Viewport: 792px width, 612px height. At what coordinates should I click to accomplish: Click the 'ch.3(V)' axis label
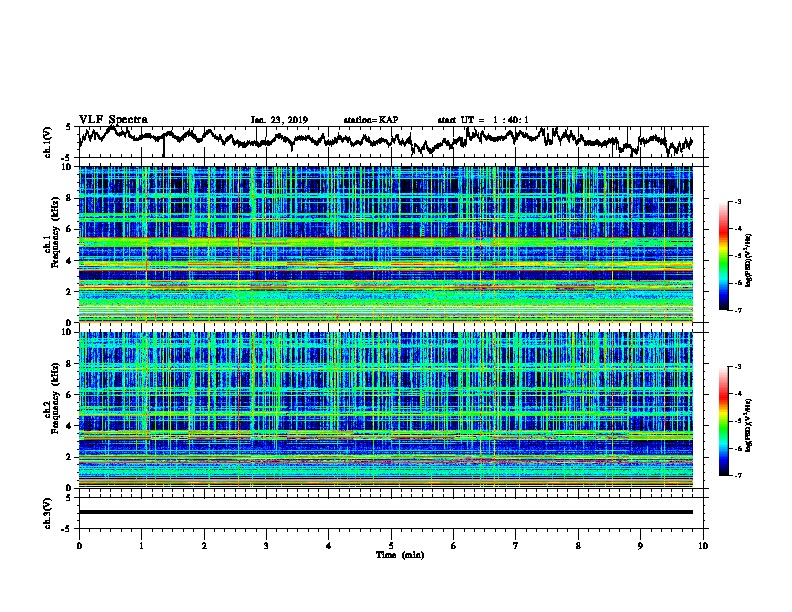click(48, 513)
